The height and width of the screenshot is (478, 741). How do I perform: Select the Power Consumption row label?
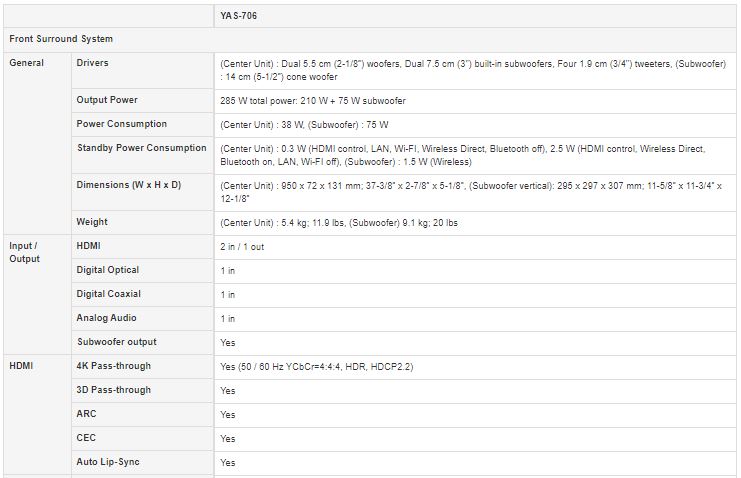pyautogui.click(x=121, y=124)
